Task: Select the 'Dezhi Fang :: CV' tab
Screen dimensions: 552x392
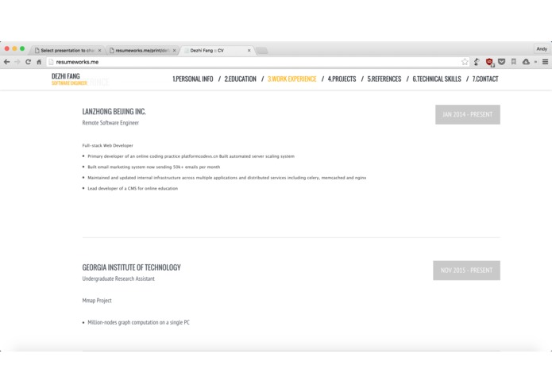Action: [217, 50]
